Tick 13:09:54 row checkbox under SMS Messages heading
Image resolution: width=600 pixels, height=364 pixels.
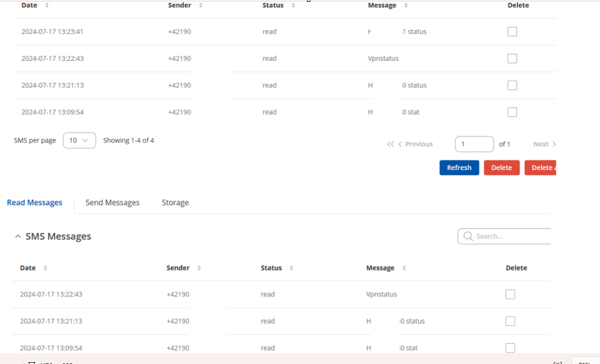click(x=510, y=348)
